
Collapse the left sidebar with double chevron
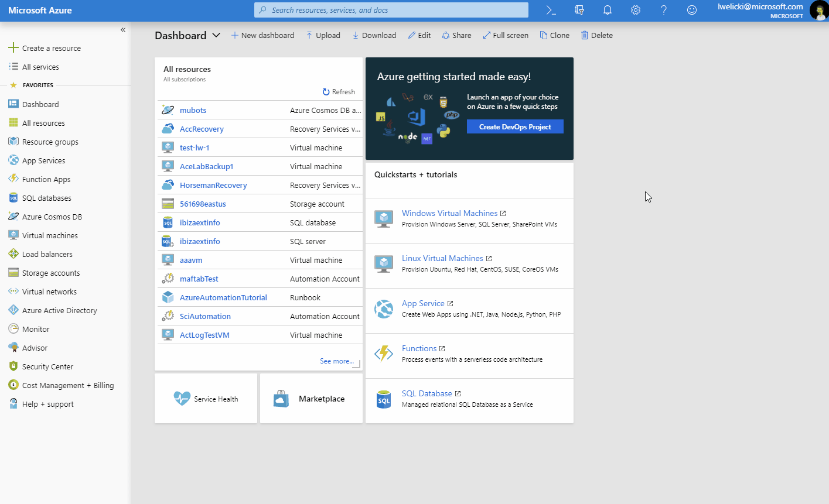123,29
